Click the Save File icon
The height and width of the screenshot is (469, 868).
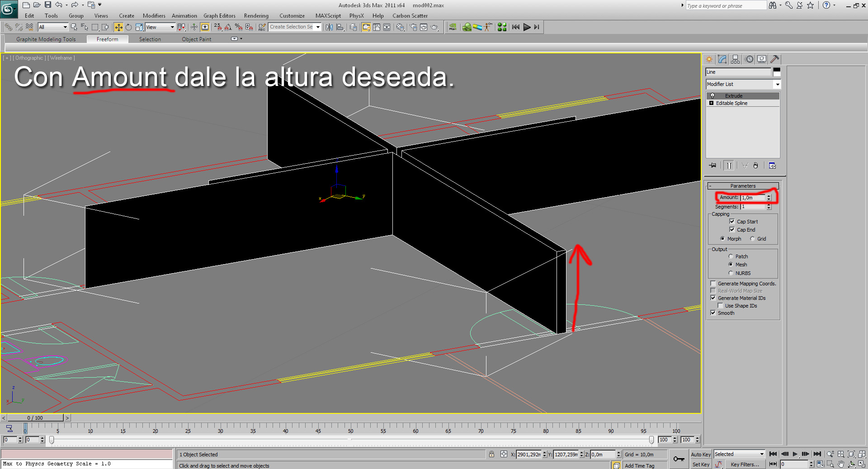click(x=48, y=5)
